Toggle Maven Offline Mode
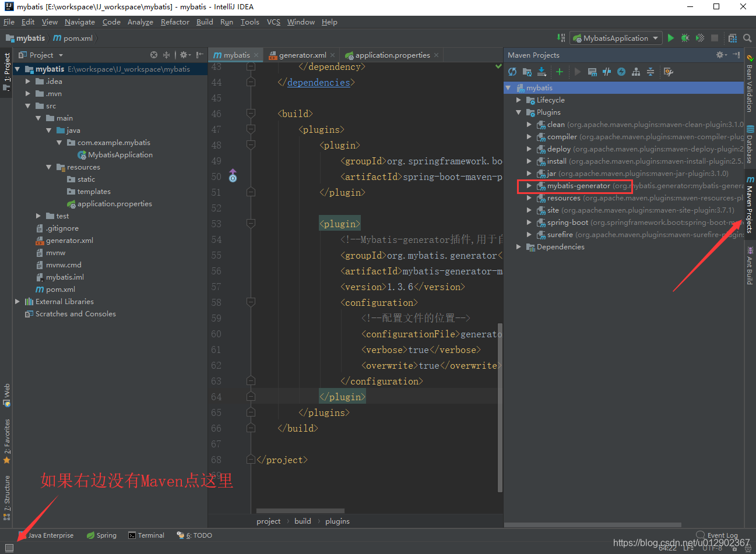The width and height of the screenshot is (756, 554). (x=607, y=72)
